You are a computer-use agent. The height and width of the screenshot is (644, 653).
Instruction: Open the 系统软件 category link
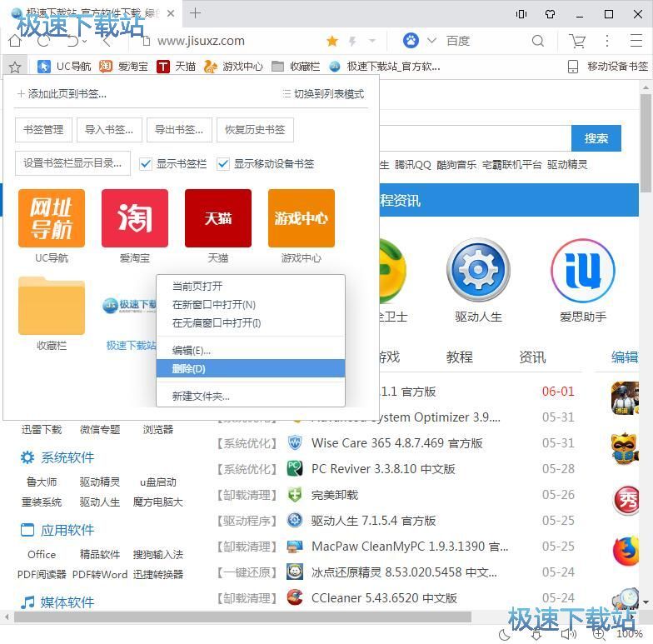tap(67, 457)
